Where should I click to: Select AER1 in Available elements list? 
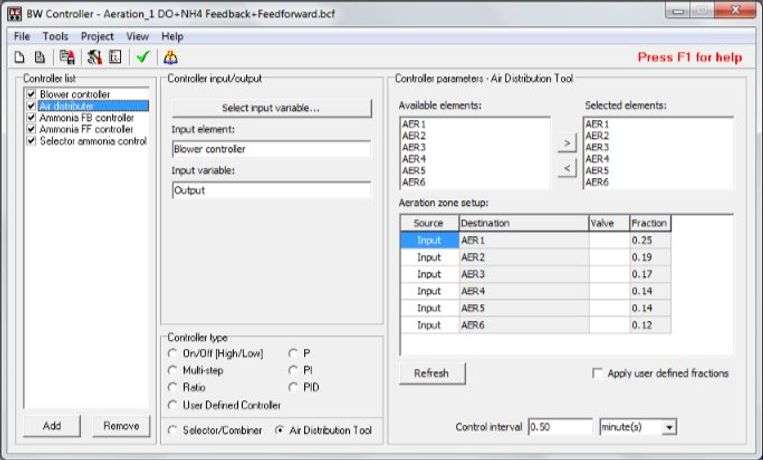(x=414, y=124)
